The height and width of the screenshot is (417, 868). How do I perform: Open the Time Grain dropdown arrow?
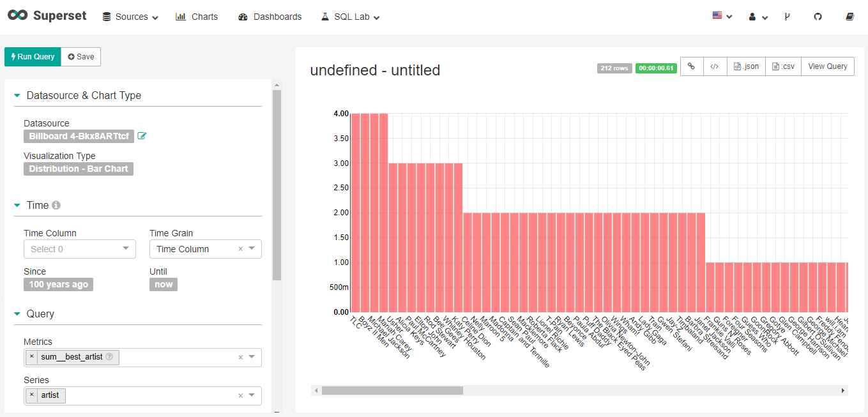(252, 249)
